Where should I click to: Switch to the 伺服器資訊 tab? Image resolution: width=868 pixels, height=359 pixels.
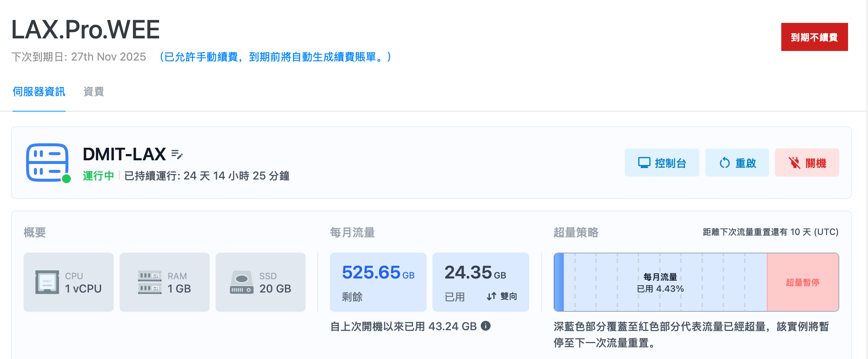39,92
